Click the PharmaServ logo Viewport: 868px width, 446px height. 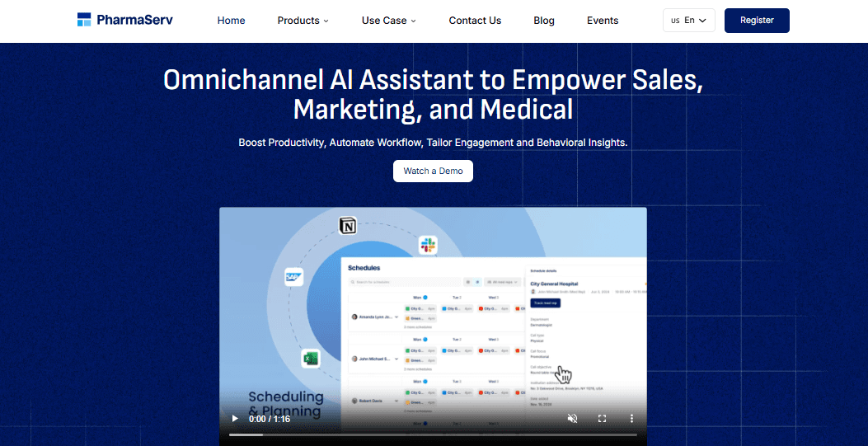coord(125,20)
